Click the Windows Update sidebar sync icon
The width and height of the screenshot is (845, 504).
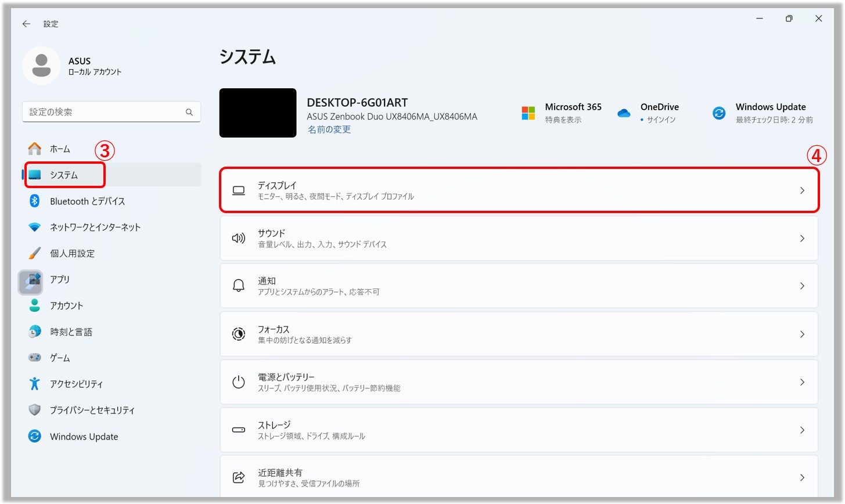[x=35, y=436]
